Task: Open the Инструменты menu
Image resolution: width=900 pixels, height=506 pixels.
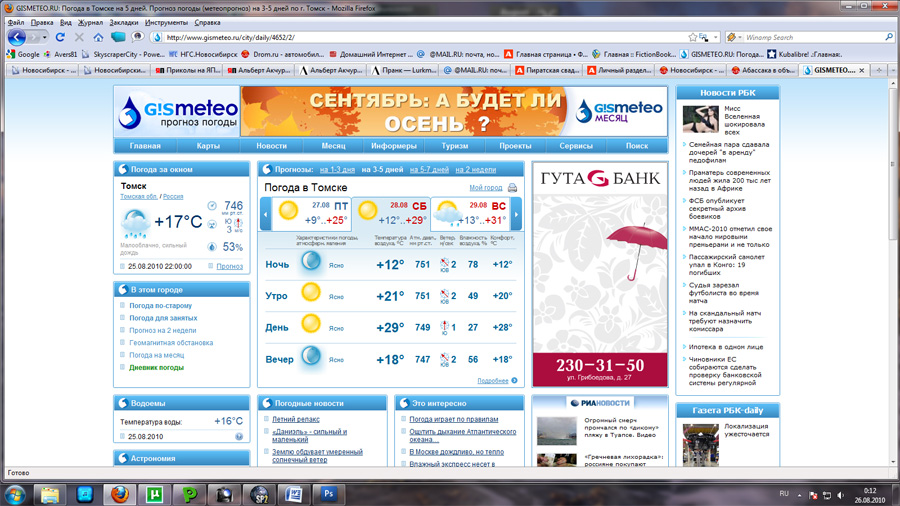Action: click(x=166, y=22)
